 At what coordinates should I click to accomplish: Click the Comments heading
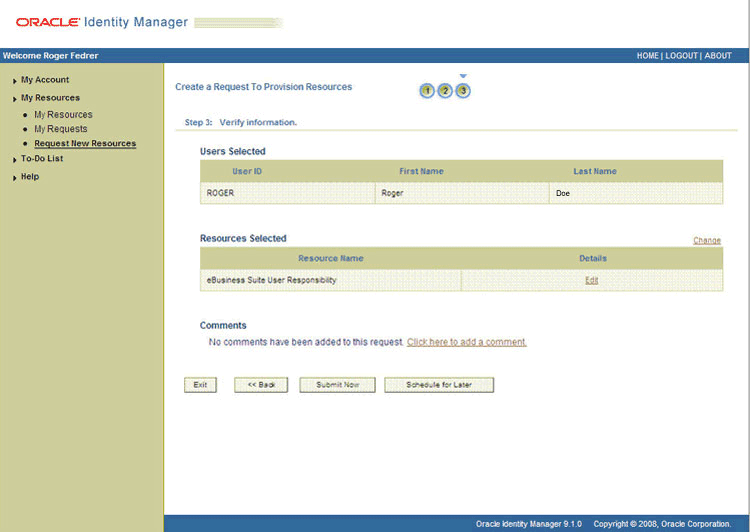coord(223,326)
